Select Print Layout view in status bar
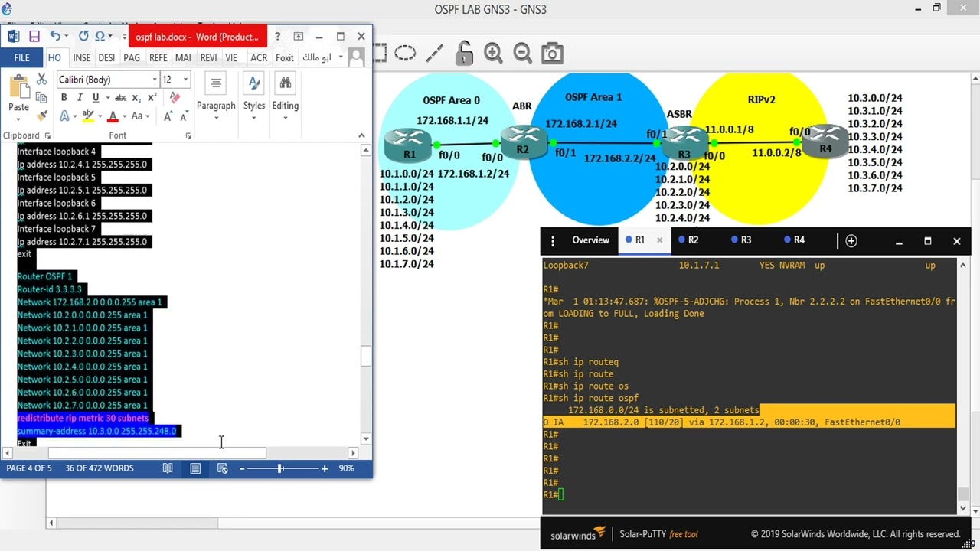Viewport: 980px width, 551px height. coord(195,468)
